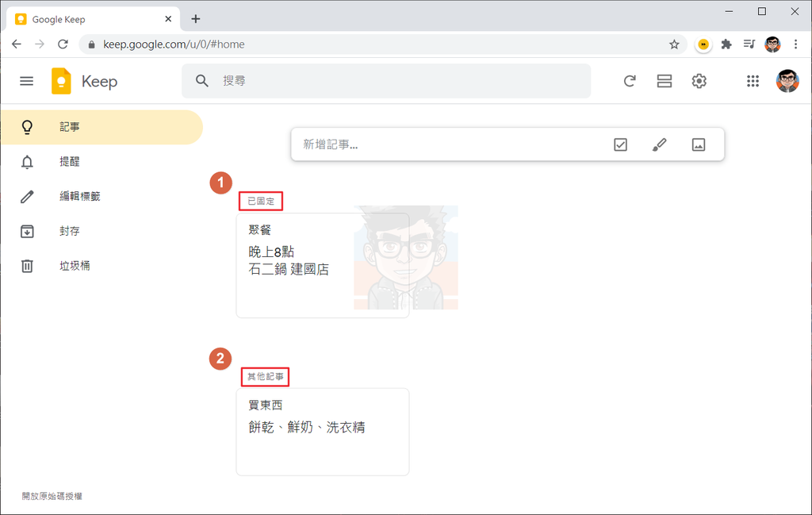
Task: Open the Chrome profile avatar
Action: (x=772, y=44)
